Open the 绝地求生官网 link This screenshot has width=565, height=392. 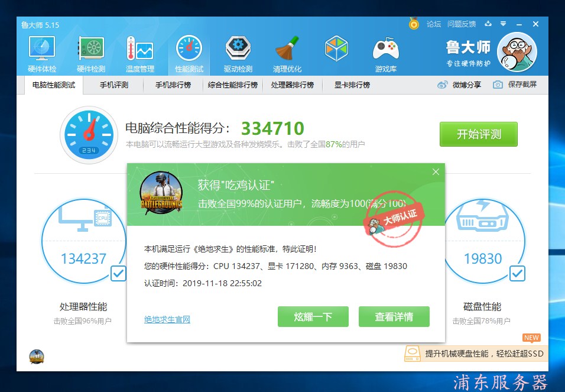tap(167, 320)
